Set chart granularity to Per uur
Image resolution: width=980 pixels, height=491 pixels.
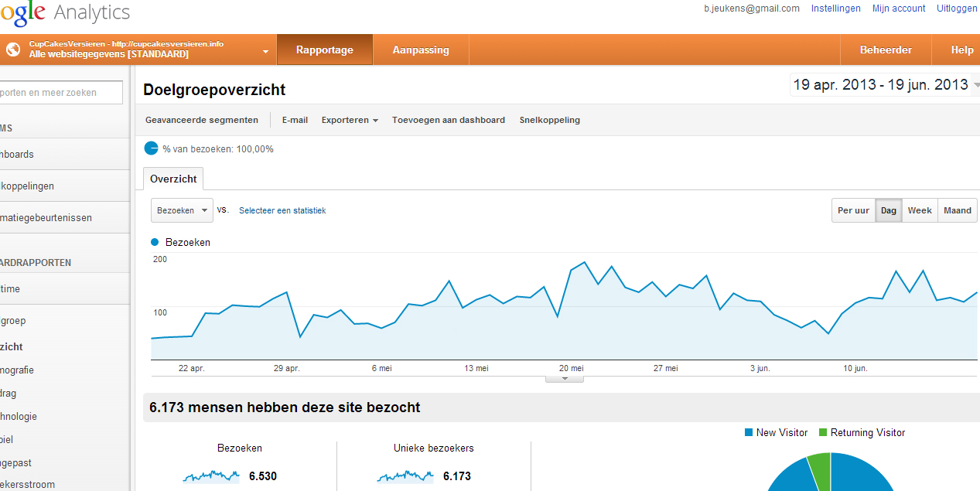point(854,210)
